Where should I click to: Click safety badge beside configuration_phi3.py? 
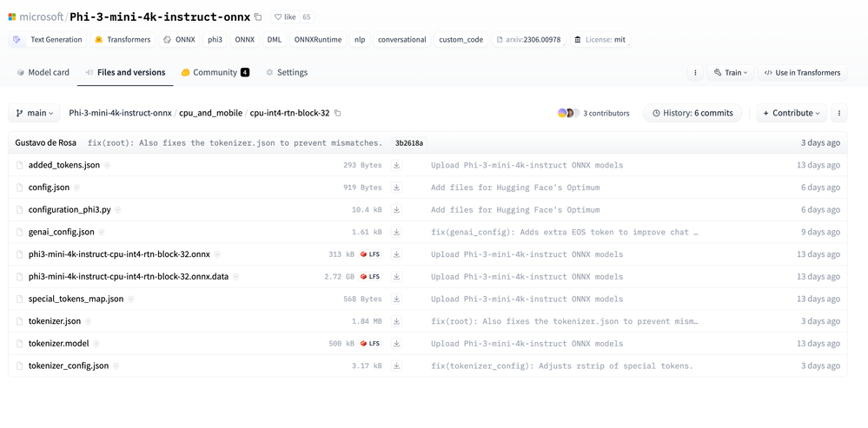[x=118, y=210]
